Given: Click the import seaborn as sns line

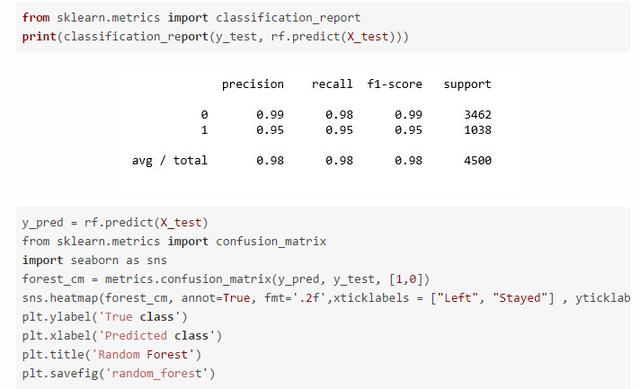Looking at the screenshot, I should [95, 260].
